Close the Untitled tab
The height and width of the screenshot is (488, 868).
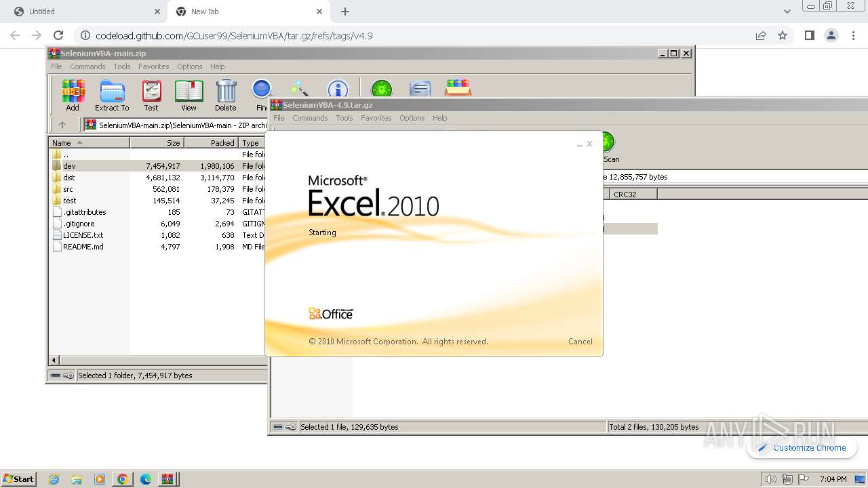157,12
